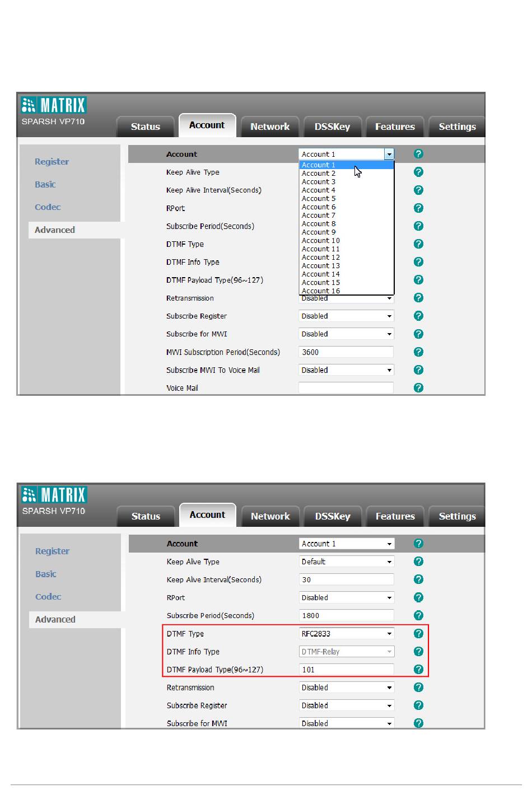Click the help icon for Account in upper screenshot
Image resolution: width=532 pixels, height=795 pixels.
pos(418,154)
